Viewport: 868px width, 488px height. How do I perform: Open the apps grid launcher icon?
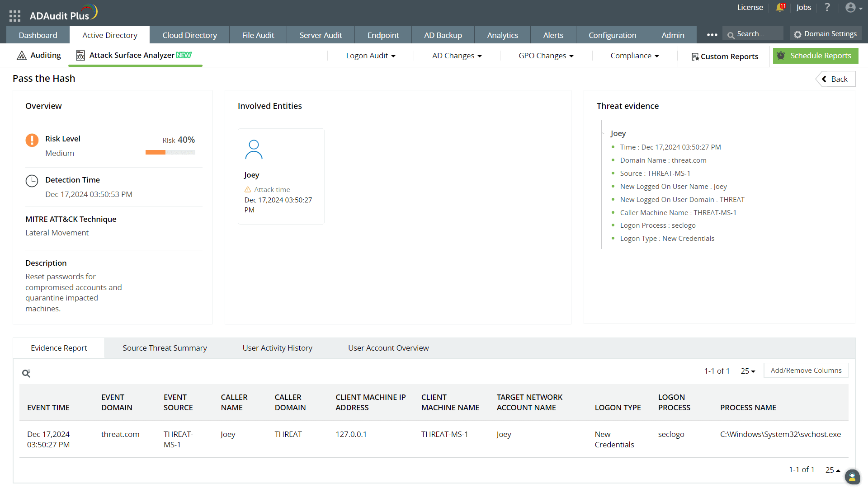tap(15, 16)
